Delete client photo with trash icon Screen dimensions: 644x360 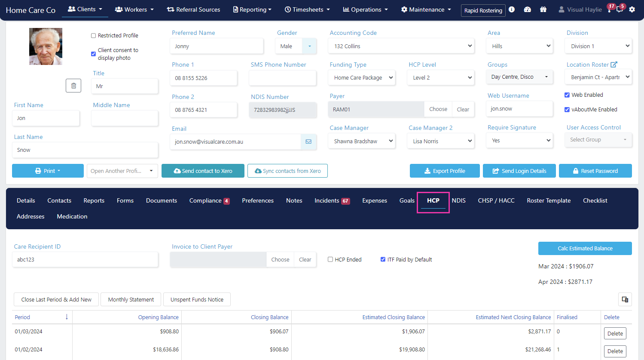point(73,86)
